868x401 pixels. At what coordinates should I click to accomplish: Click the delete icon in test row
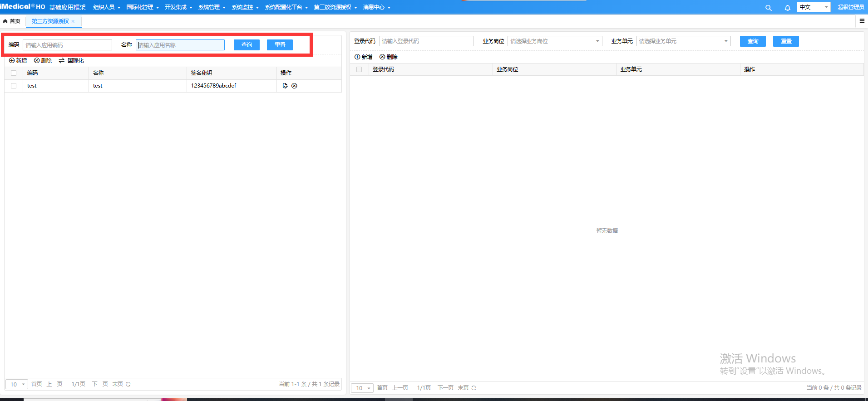[x=294, y=86]
